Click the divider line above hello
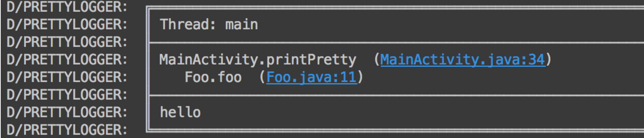 tap(396, 95)
